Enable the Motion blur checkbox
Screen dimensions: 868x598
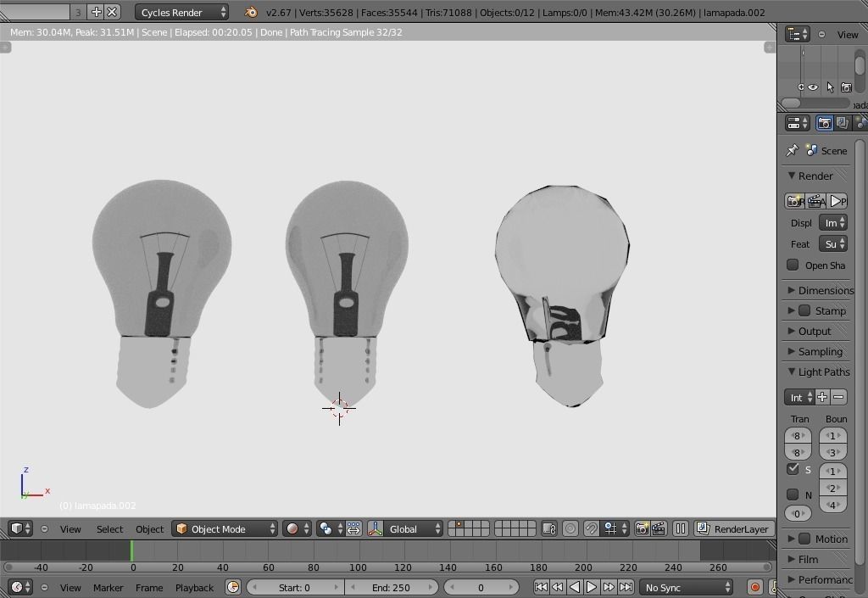pos(805,538)
